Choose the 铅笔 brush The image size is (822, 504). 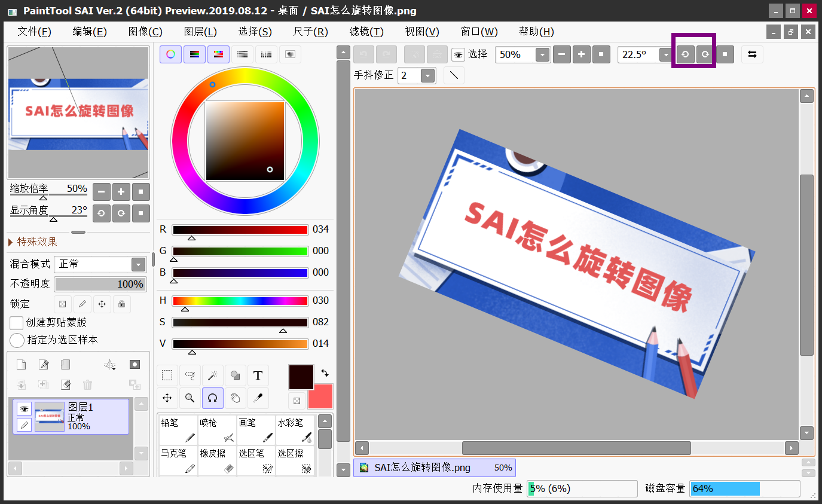tap(178, 430)
